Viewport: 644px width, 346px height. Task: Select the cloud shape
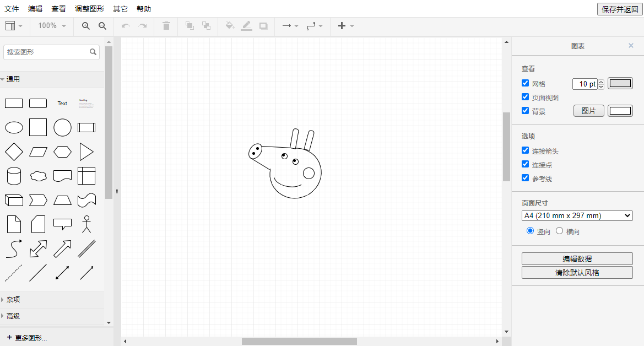point(38,176)
